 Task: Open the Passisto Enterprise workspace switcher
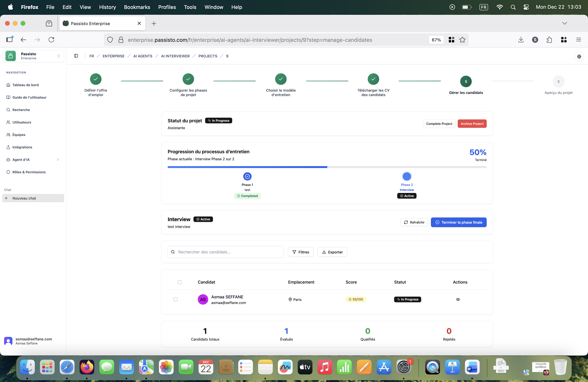(x=33, y=56)
